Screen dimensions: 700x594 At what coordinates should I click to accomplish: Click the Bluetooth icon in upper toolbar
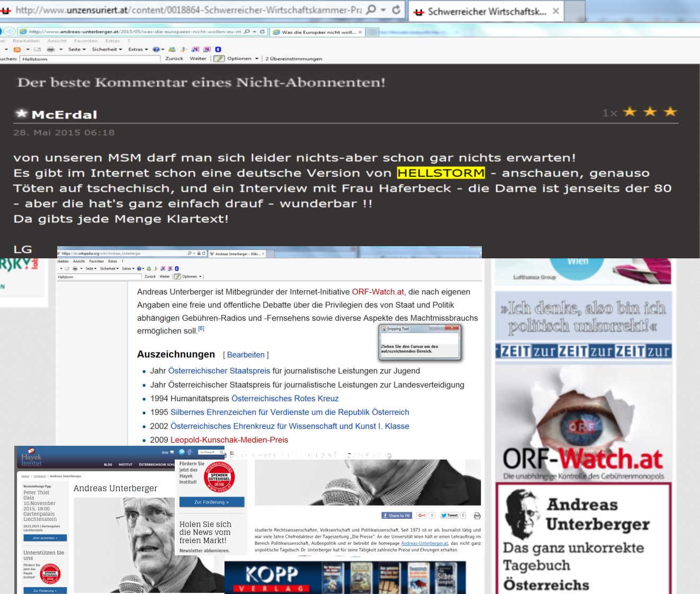pos(218,49)
